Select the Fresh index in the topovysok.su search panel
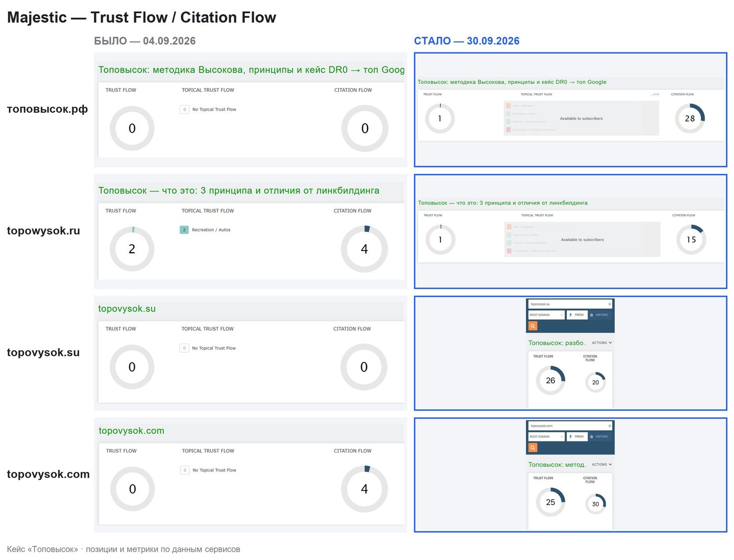Viewport: 734px width, 560px height. (x=577, y=315)
